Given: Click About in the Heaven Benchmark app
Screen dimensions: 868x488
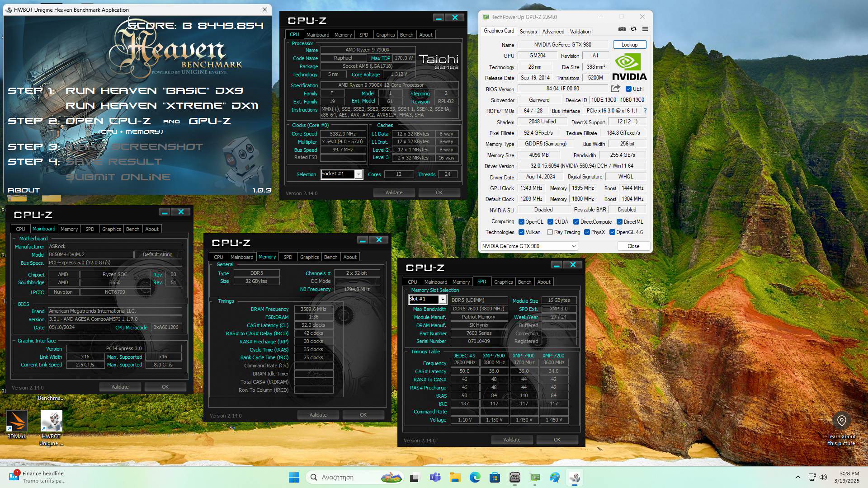Looking at the screenshot, I should [x=24, y=190].
